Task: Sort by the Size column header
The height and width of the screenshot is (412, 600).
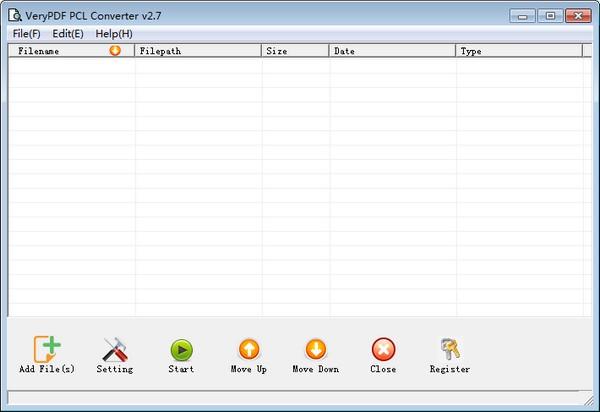Action: (295, 51)
